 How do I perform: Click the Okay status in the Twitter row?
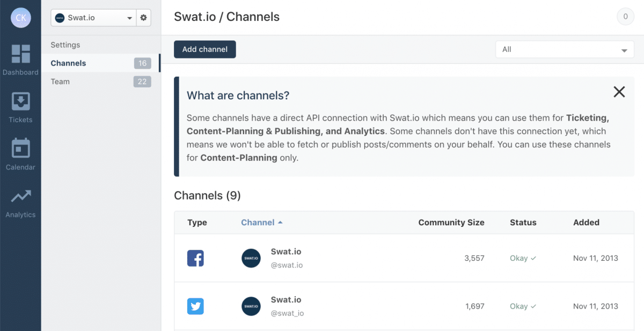(523, 306)
